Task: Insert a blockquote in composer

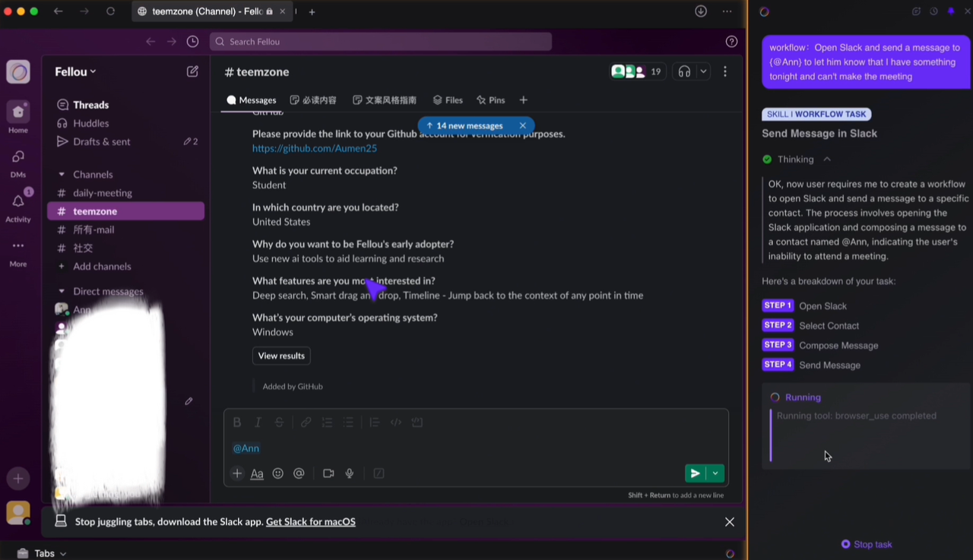Action: [x=374, y=422]
